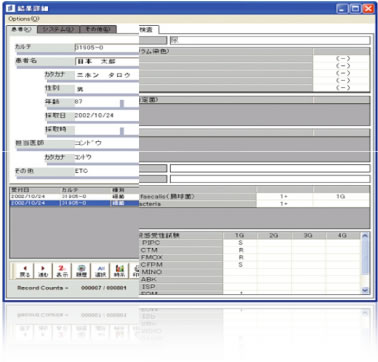Click the bar-chart toolbar icon
The height and width of the screenshot is (362, 378).
(119, 271)
